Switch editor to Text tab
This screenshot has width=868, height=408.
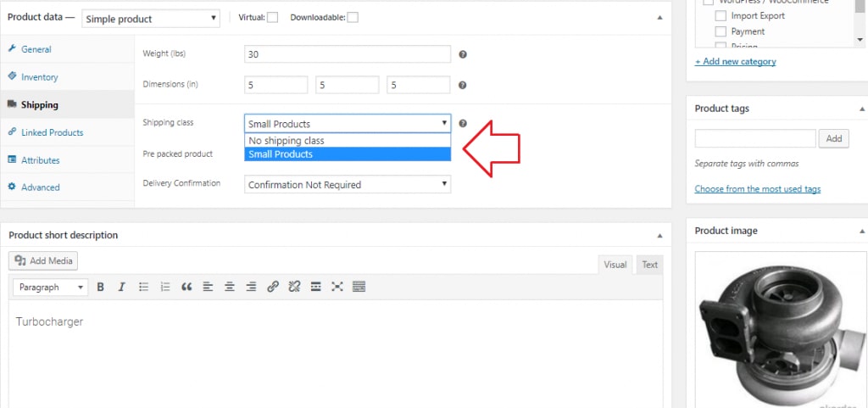click(x=649, y=265)
